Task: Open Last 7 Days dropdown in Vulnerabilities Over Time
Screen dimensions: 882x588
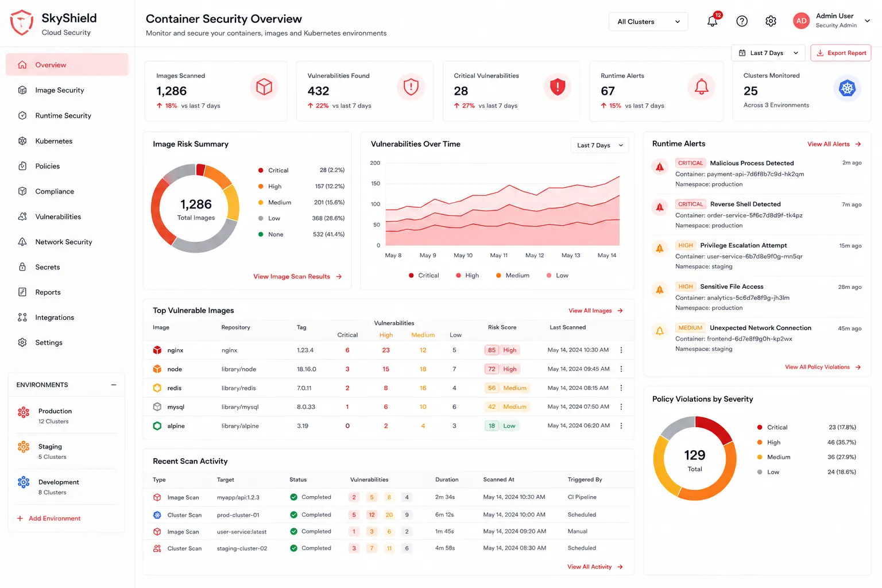Action: point(599,145)
